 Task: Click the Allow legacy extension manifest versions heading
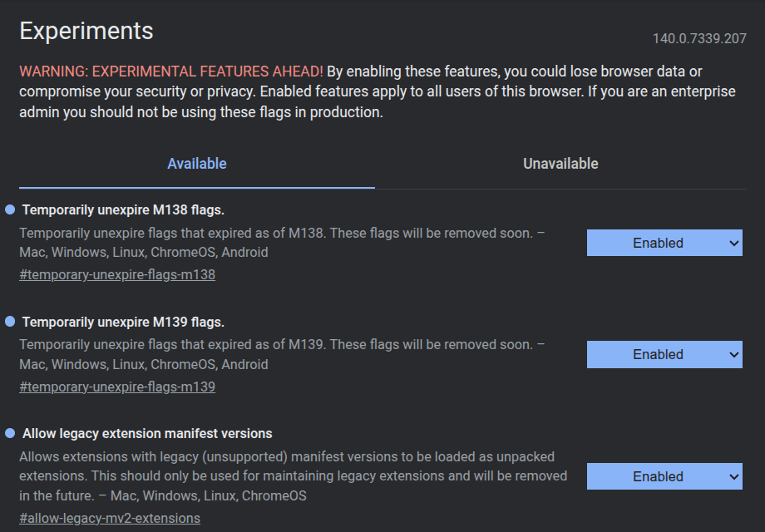146,433
